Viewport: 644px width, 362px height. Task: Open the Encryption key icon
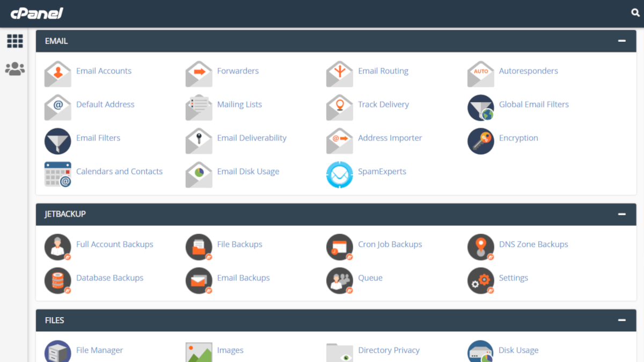click(480, 141)
